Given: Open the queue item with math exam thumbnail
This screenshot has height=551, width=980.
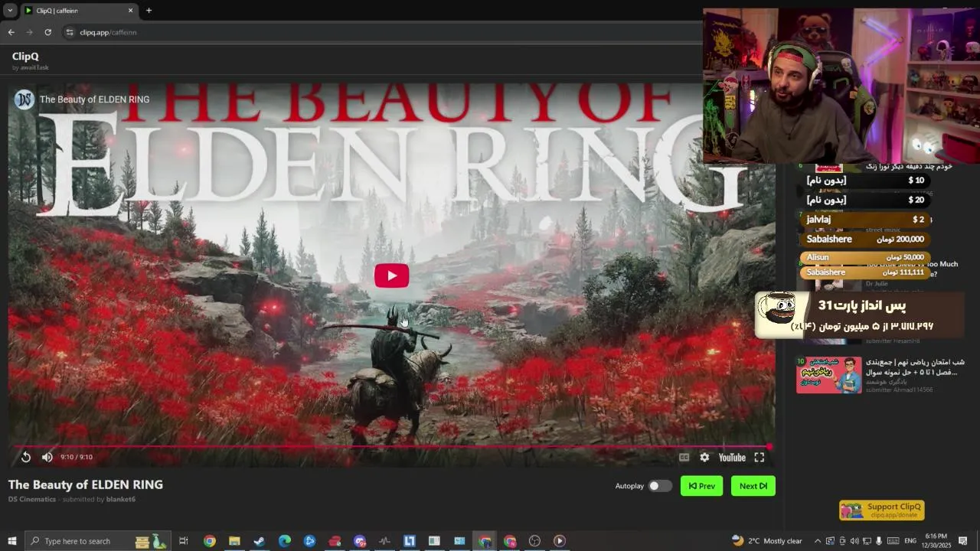Looking at the screenshot, I should coord(828,375).
